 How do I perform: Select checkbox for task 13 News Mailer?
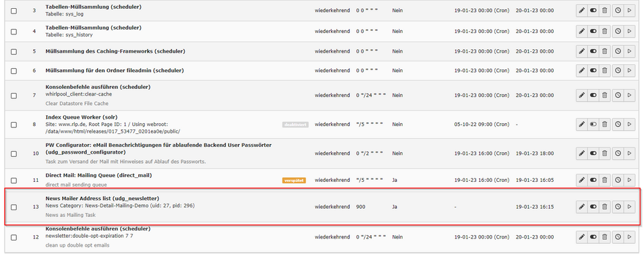coord(14,207)
